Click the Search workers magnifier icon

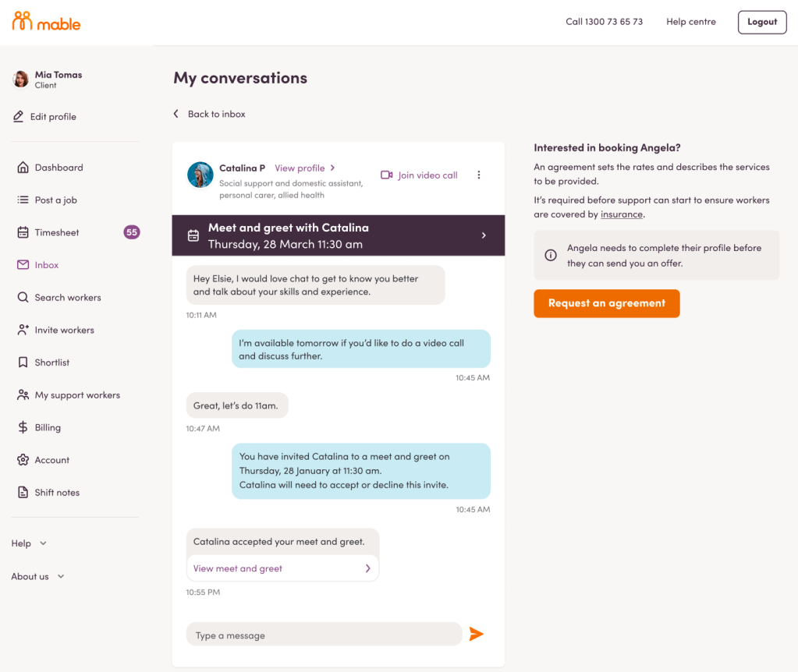pos(23,297)
